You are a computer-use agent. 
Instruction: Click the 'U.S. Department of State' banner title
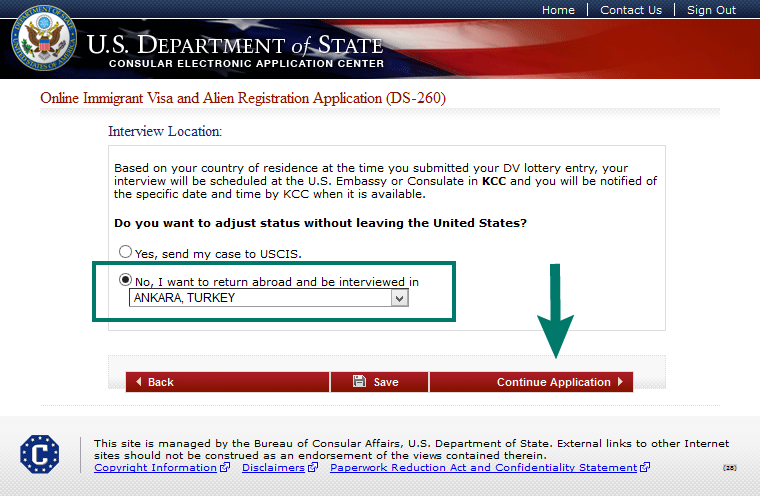(235, 45)
